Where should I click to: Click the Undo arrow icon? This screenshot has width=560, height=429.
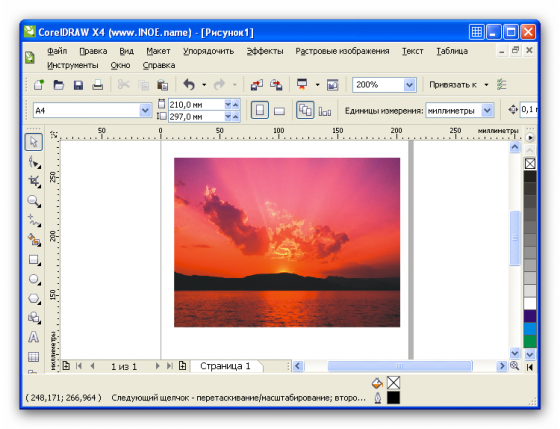point(189,85)
